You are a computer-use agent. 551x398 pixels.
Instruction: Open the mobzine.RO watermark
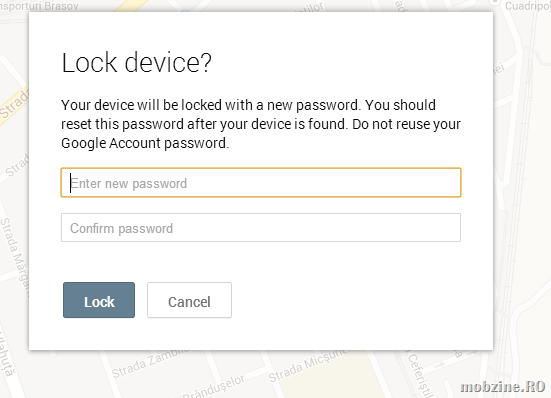[x=503, y=386]
